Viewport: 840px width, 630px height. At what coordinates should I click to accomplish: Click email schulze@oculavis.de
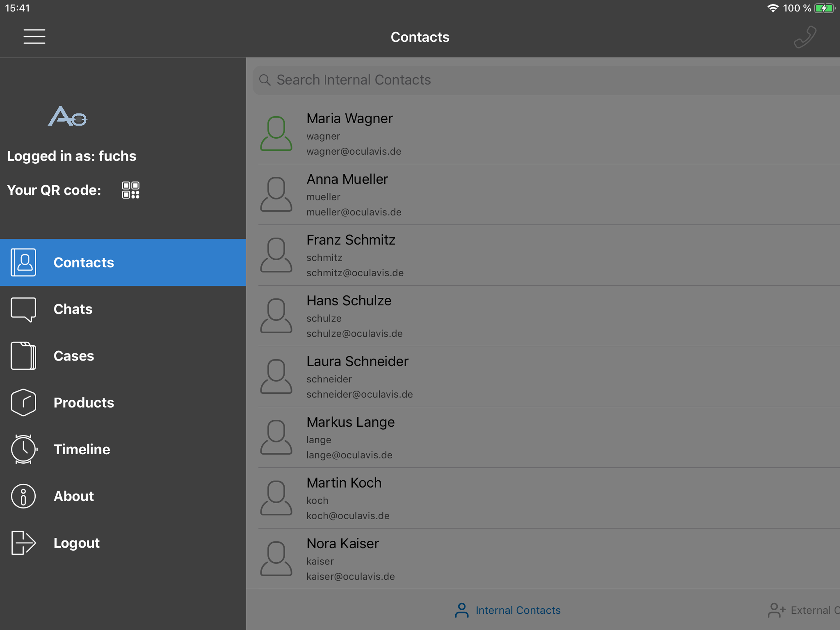354,334
